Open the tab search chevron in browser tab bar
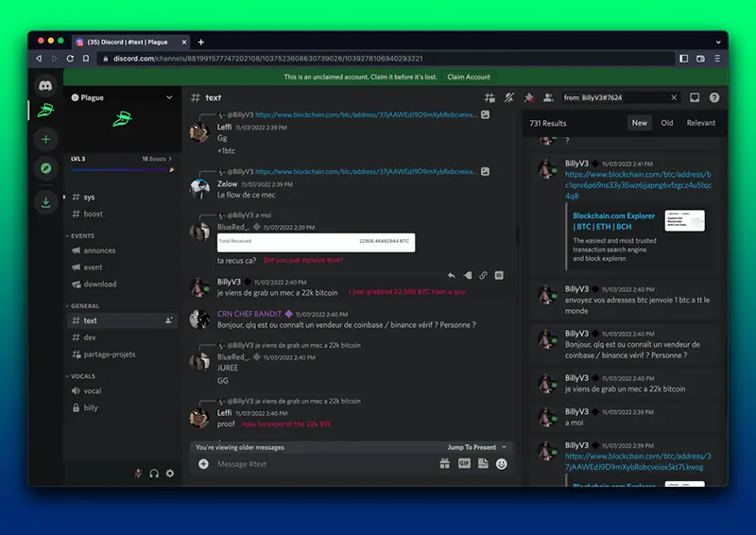Image resolution: width=756 pixels, height=535 pixels. (x=718, y=42)
